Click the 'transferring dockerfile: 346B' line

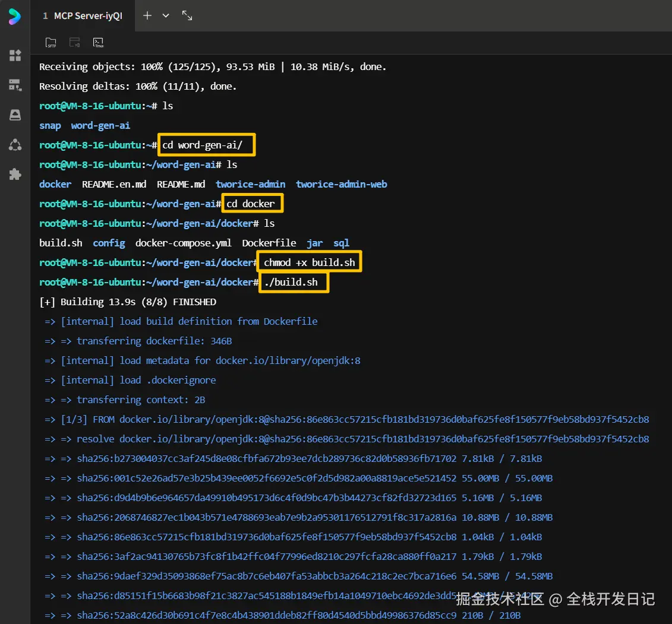point(138,341)
